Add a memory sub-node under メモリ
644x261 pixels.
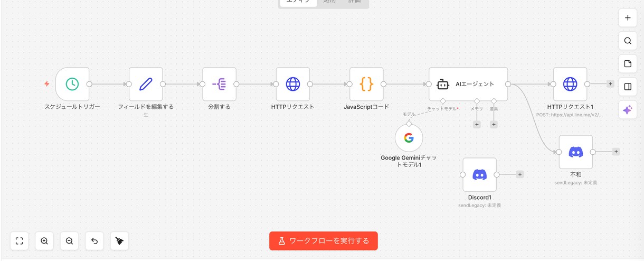tap(477, 124)
